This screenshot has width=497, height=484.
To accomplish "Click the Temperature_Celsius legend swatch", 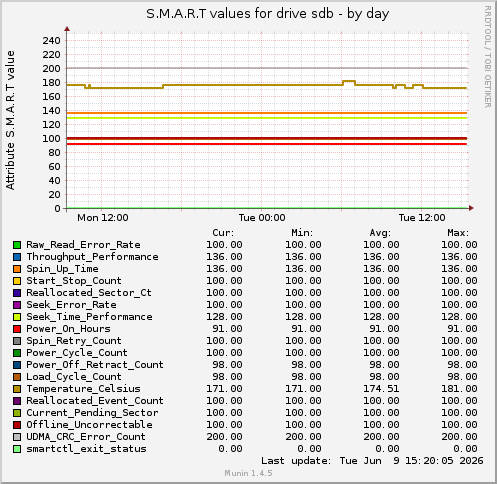I will 17,389.
